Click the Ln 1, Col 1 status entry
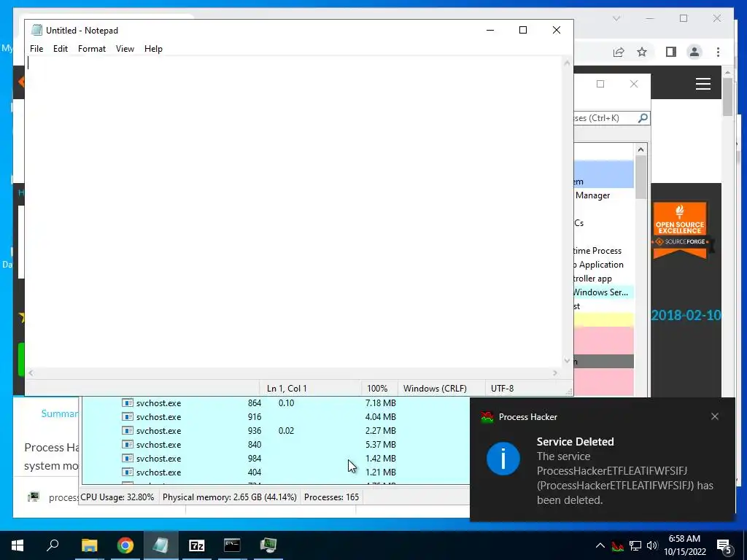The width and height of the screenshot is (747, 560). [287, 389]
